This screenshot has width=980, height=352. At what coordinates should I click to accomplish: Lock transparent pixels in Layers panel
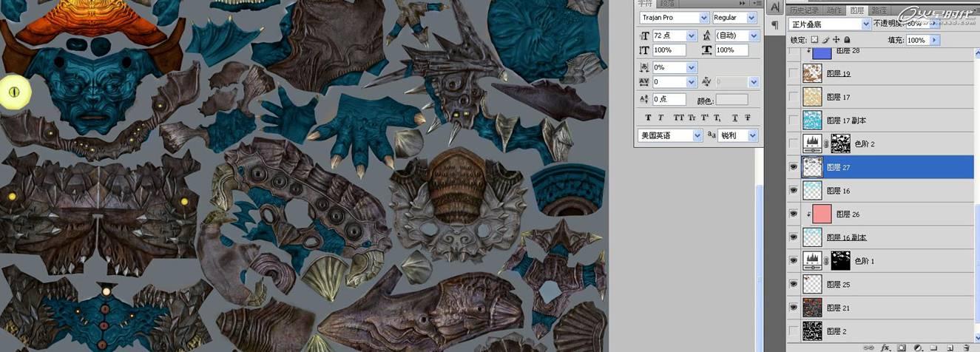(814, 40)
